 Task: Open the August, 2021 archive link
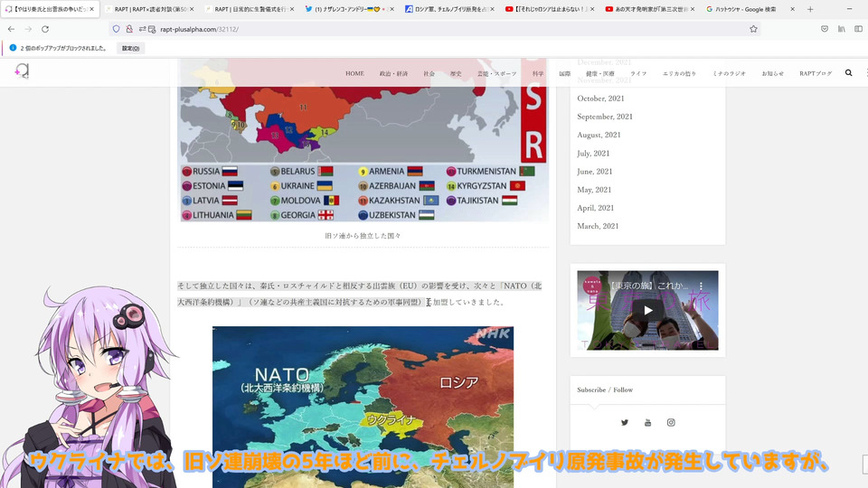(x=599, y=135)
